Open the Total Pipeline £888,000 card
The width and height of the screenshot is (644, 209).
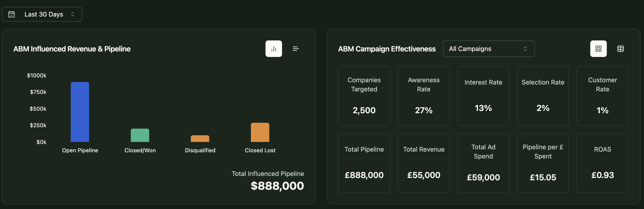364,163
